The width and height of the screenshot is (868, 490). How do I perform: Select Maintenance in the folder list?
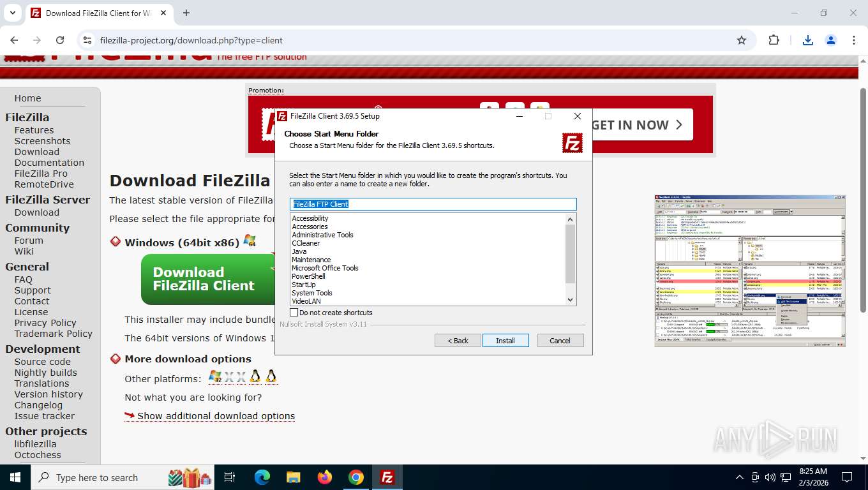tap(311, 260)
